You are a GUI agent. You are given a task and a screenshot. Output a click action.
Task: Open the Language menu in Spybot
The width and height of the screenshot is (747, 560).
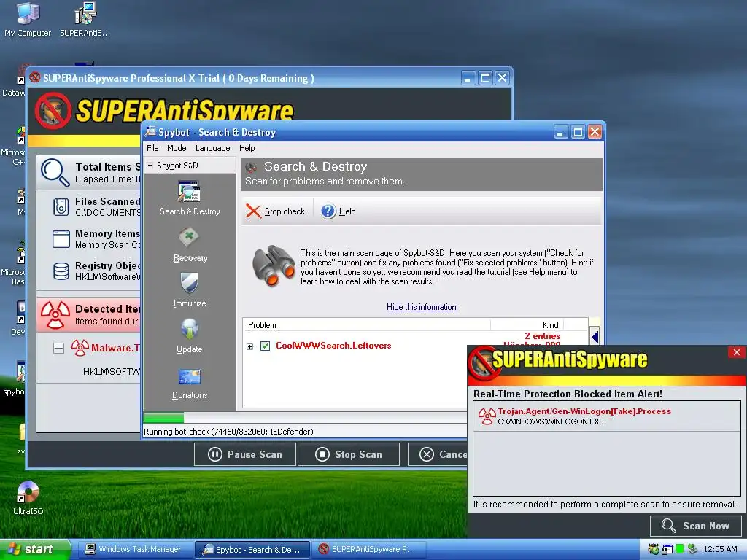(x=212, y=148)
